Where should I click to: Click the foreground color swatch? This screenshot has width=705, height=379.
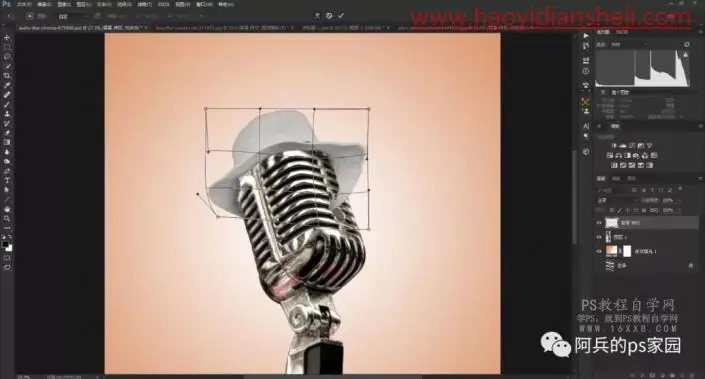(x=5, y=244)
